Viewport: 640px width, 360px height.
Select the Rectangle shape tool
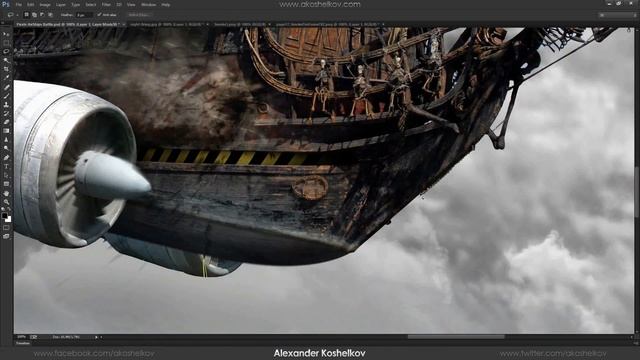6,184
